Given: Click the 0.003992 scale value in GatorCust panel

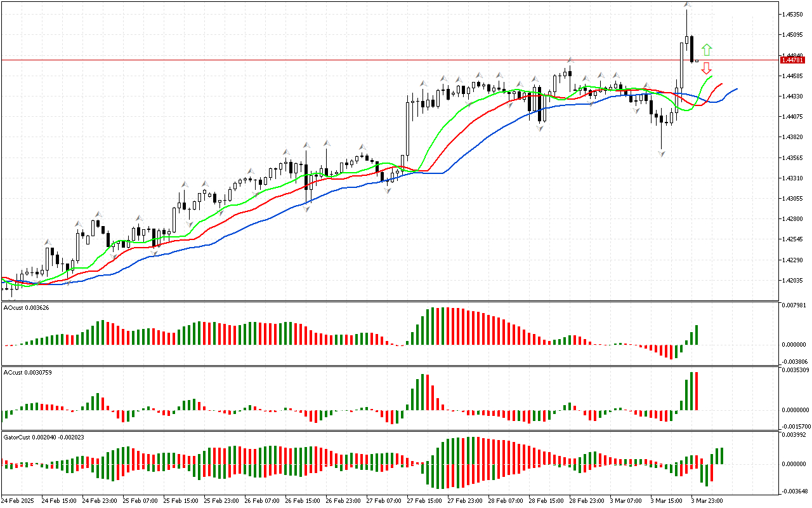Looking at the screenshot, I should 796,434.
